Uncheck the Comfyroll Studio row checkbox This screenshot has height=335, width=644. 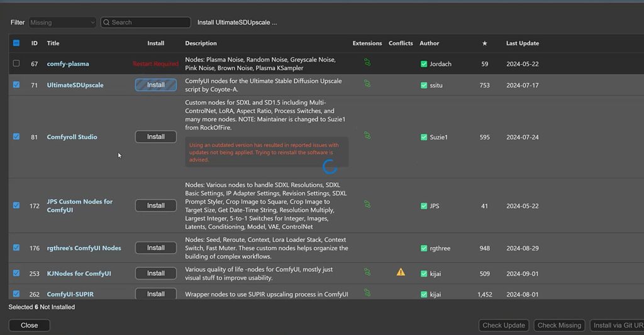(16, 136)
